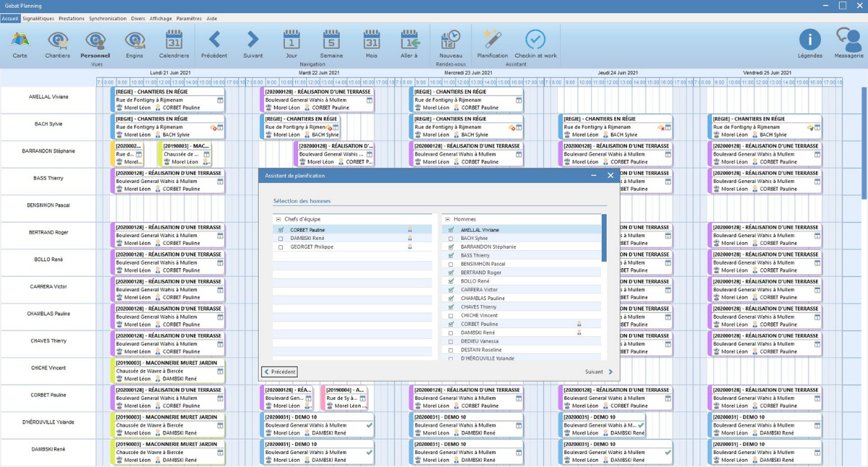Viewport: 868px width, 467px height.
Task: Click Précédent button in the assistant dialog
Action: [x=280, y=372]
